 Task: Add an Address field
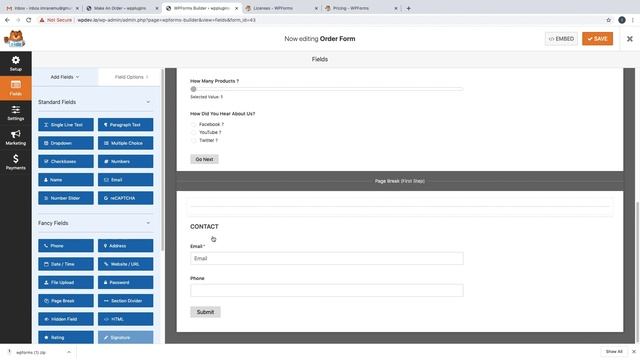[125, 246]
